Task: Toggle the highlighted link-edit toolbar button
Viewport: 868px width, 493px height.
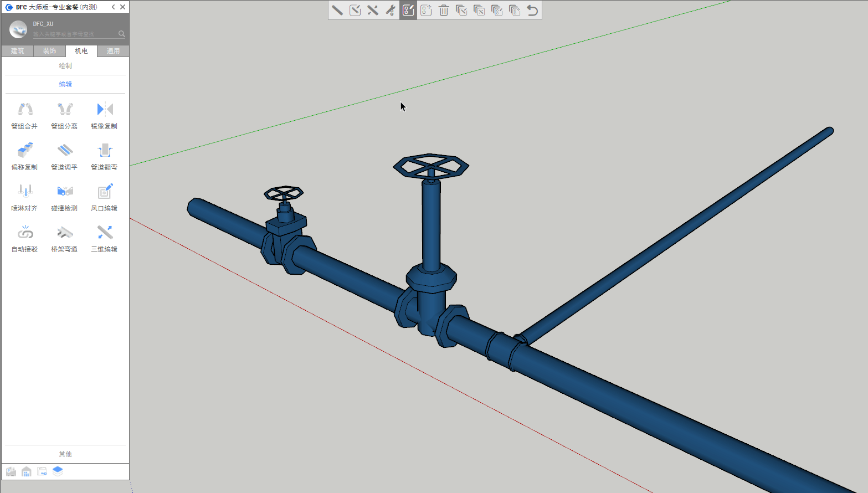Action: pos(408,11)
